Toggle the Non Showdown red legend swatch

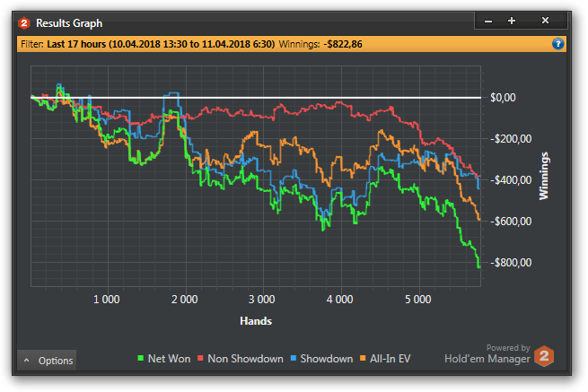(200, 358)
